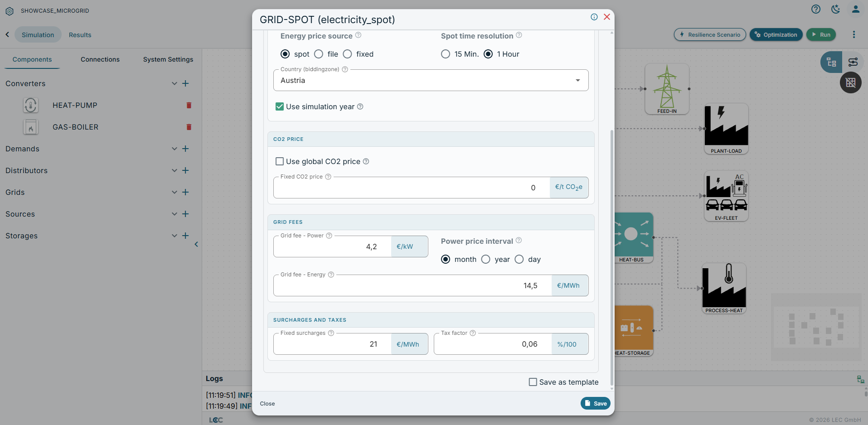868x425 pixels.
Task: Select the spot energy price source
Action: [x=285, y=54]
